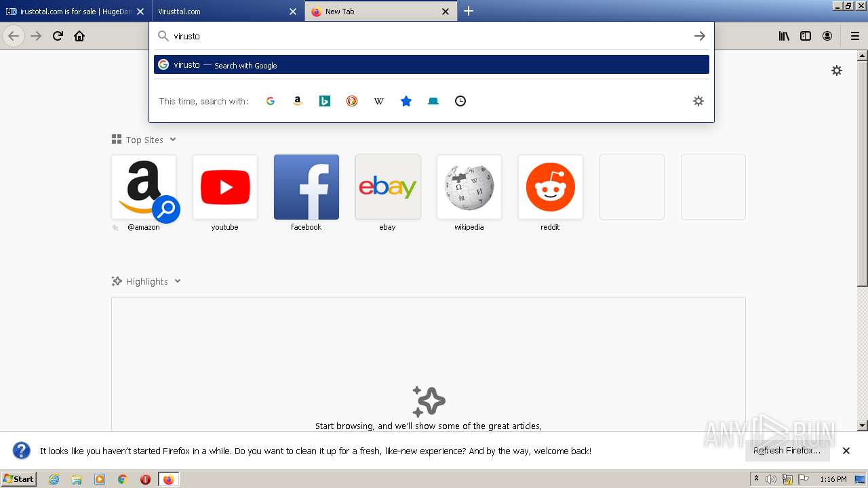868x488 pixels.
Task: Open the Library bookmarks menu
Action: click(x=784, y=36)
